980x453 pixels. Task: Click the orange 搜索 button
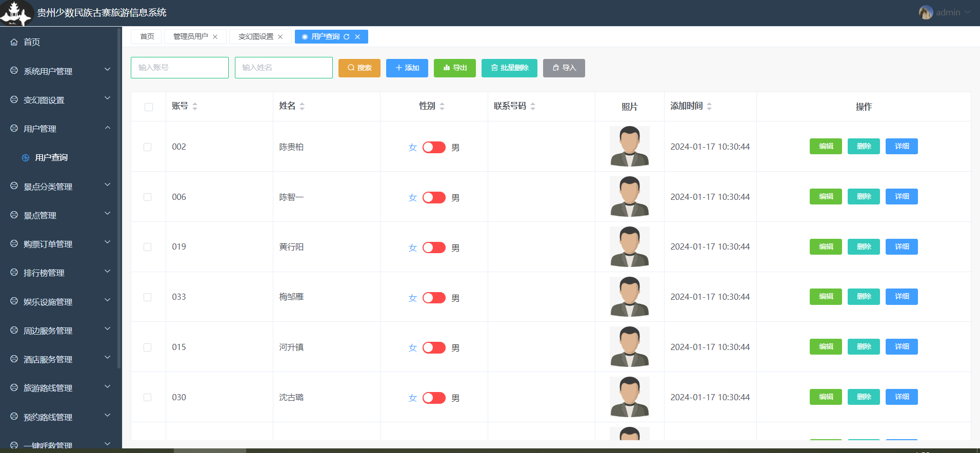click(359, 68)
